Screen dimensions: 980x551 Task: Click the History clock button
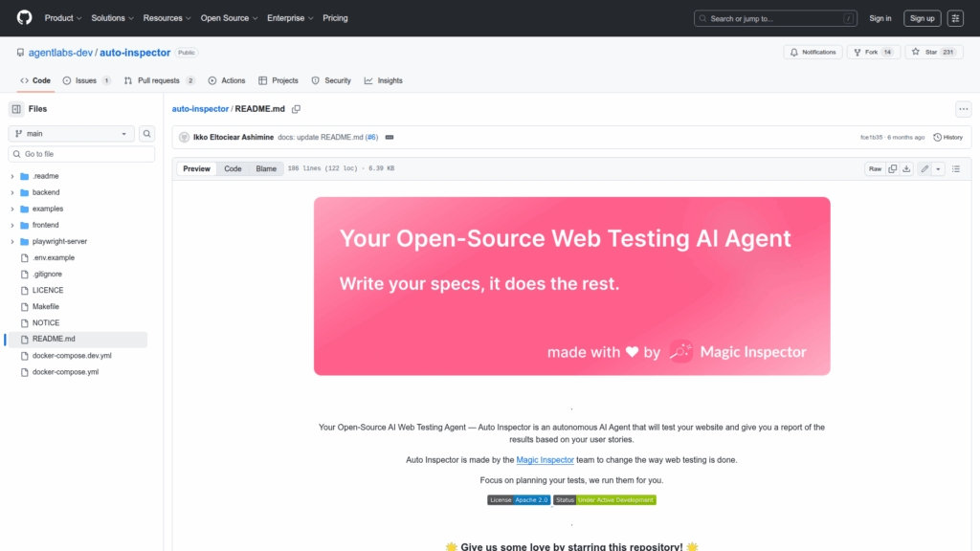click(948, 138)
